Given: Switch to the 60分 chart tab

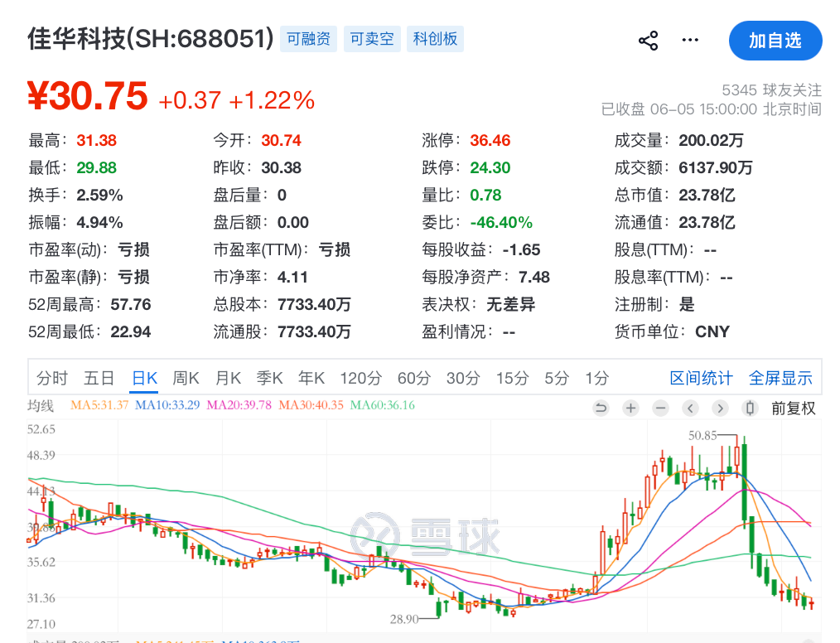Looking at the screenshot, I should point(414,379).
